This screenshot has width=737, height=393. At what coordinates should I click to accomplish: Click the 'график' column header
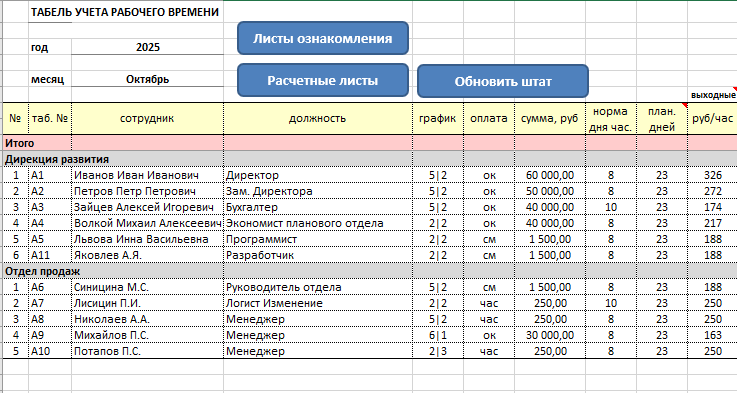(438, 118)
